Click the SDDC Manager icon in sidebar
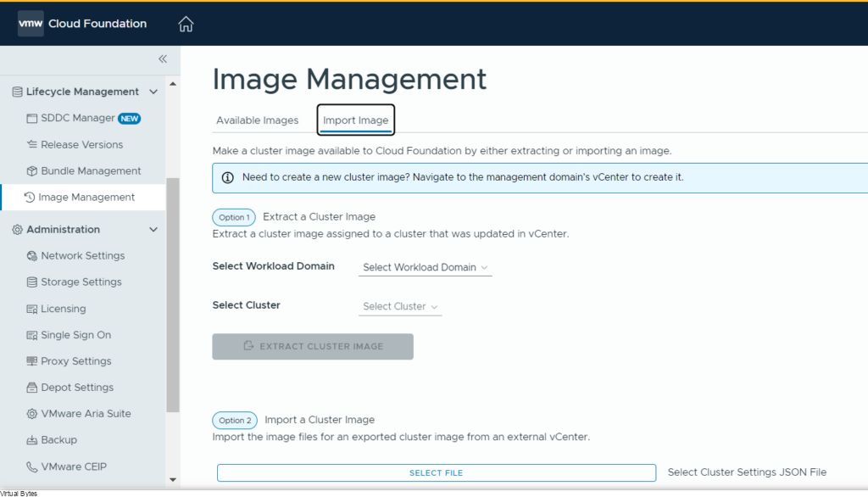The image size is (868, 497). coord(32,119)
